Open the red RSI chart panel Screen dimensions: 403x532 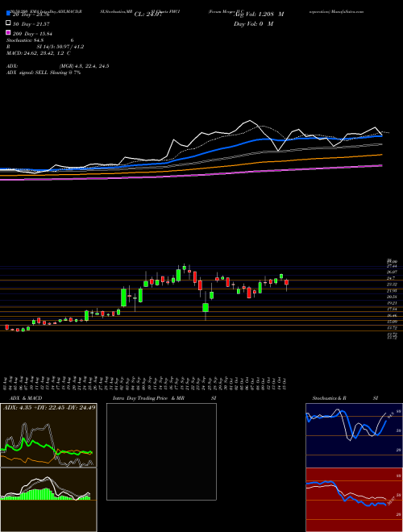pos(354,500)
